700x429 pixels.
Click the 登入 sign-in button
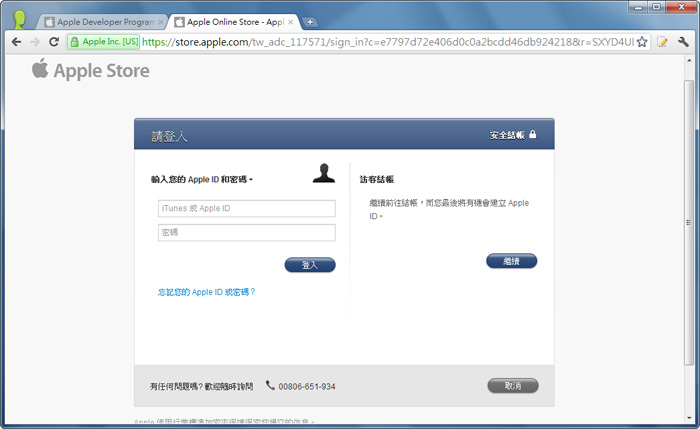[x=310, y=265]
